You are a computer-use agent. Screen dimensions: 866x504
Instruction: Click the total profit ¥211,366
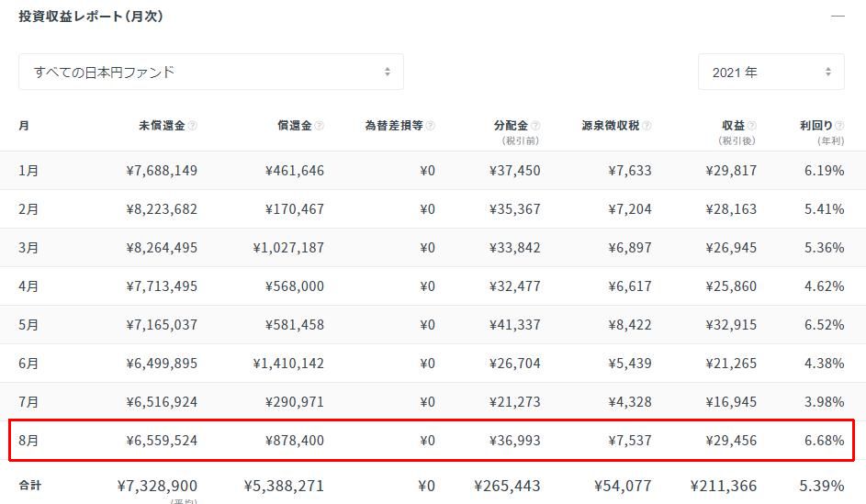coord(724,487)
